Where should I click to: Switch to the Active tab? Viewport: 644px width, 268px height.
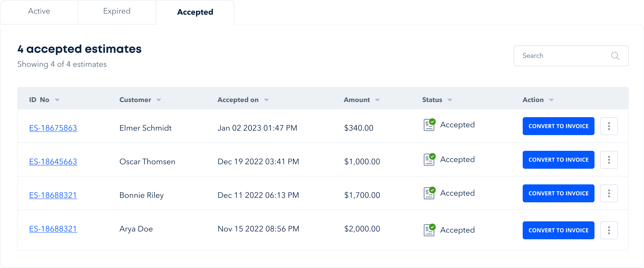click(x=39, y=11)
